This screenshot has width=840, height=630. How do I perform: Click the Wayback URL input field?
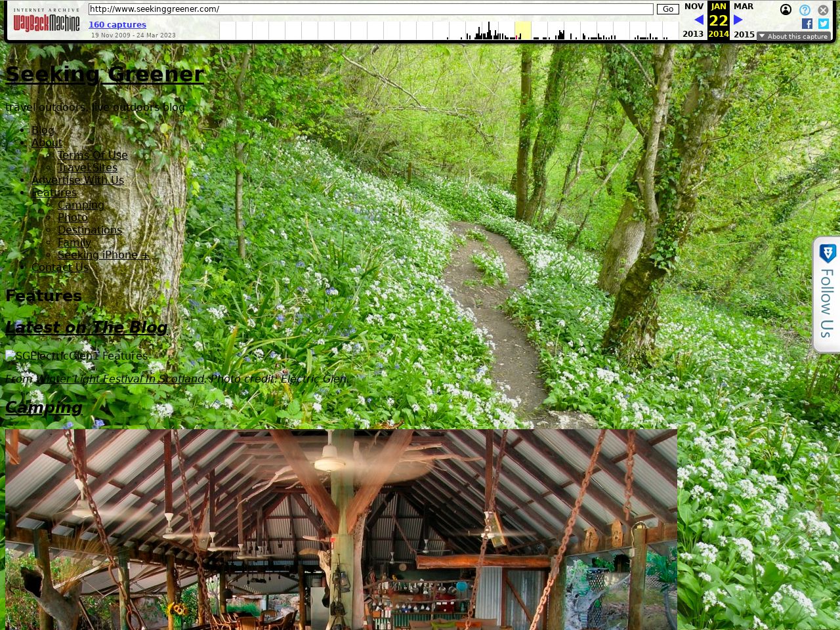pyautogui.click(x=371, y=9)
